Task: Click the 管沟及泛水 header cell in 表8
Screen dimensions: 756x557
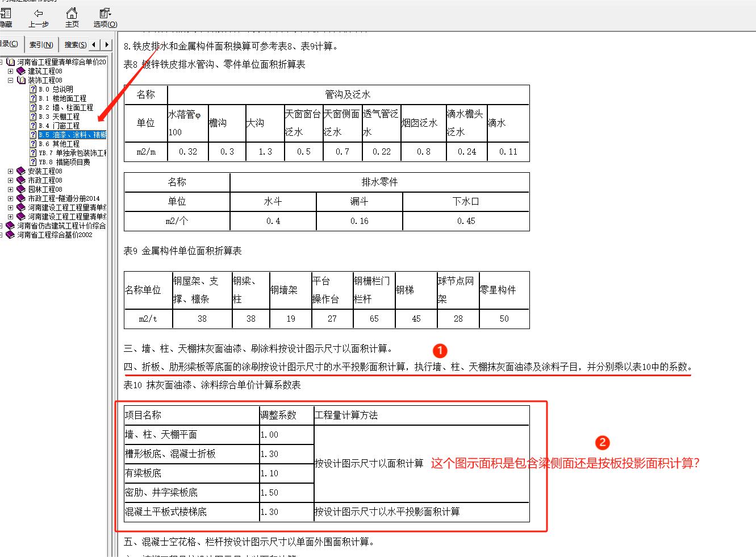Action: pos(348,94)
